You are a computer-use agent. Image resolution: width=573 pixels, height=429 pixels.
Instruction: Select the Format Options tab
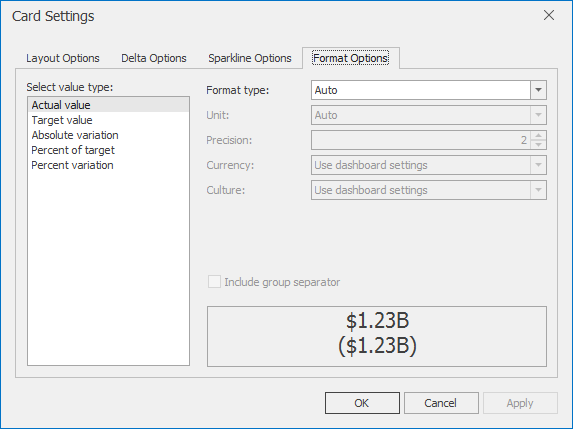click(x=350, y=58)
